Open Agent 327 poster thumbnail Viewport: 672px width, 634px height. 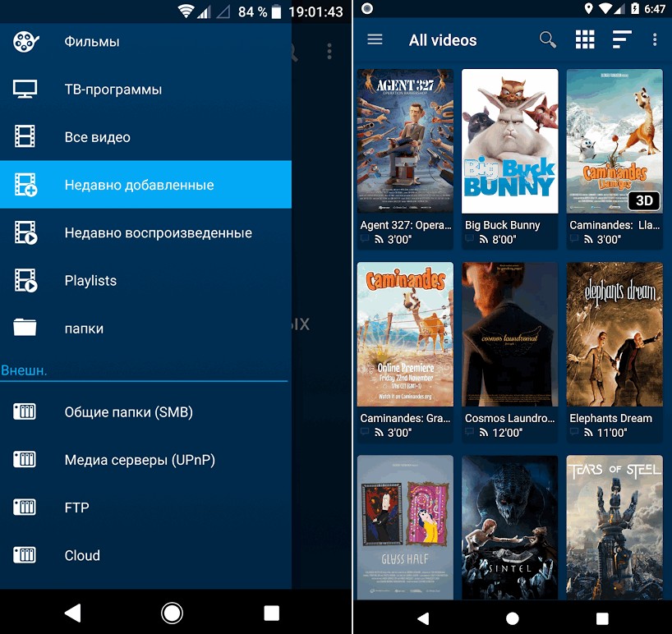point(405,141)
